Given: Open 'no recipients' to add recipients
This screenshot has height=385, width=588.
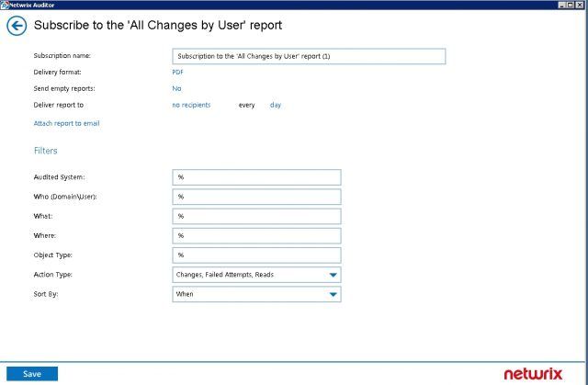Looking at the screenshot, I should point(191,105).
